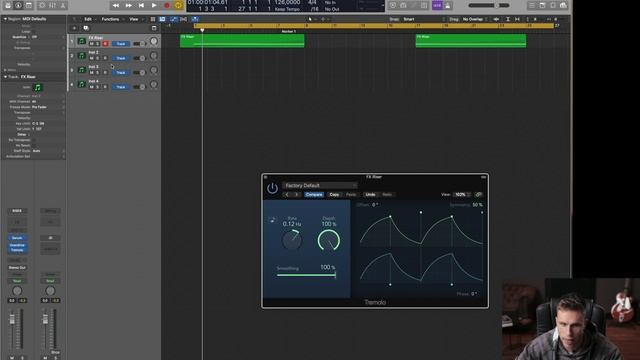Viewport: 640px width, 360px height.
Task: Open the List Editors button
Action: click(532, 5)
